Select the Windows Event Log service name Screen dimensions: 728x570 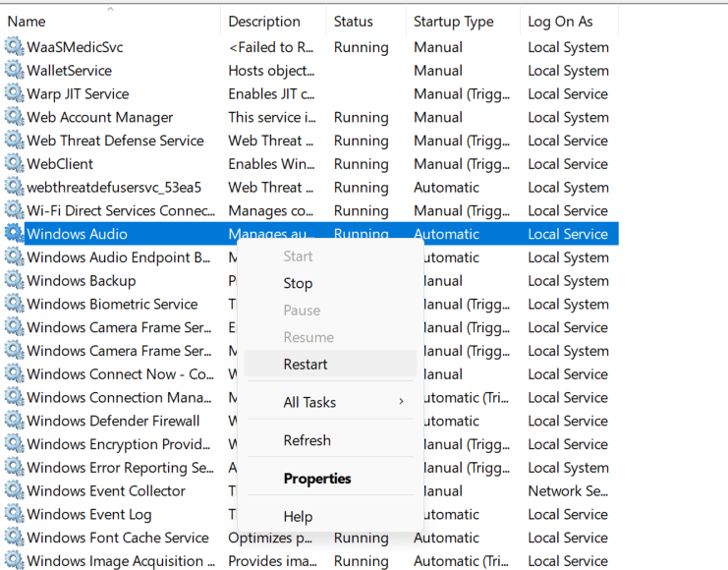tap(89, 515)
